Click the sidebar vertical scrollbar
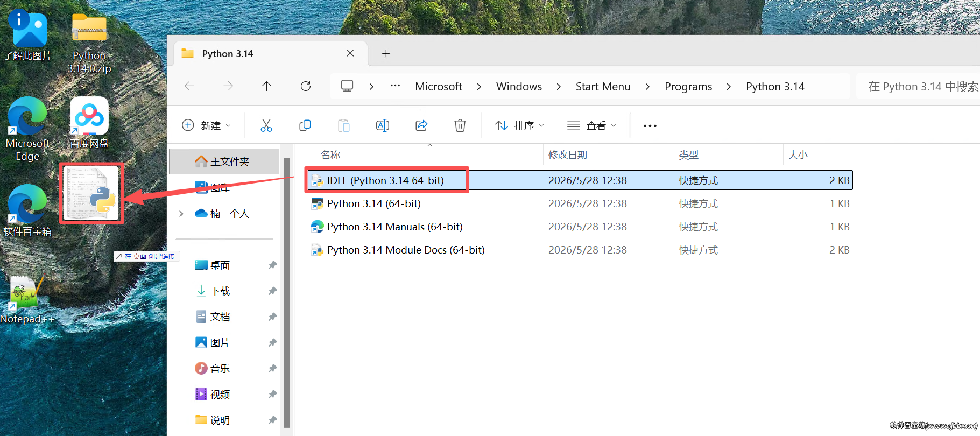 coord(286,293)
